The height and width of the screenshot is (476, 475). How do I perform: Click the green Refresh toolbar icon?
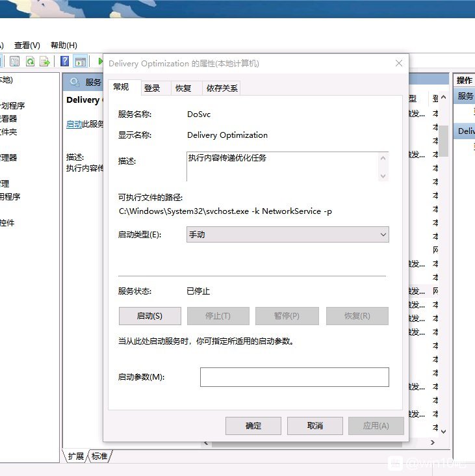pos(30,61)
